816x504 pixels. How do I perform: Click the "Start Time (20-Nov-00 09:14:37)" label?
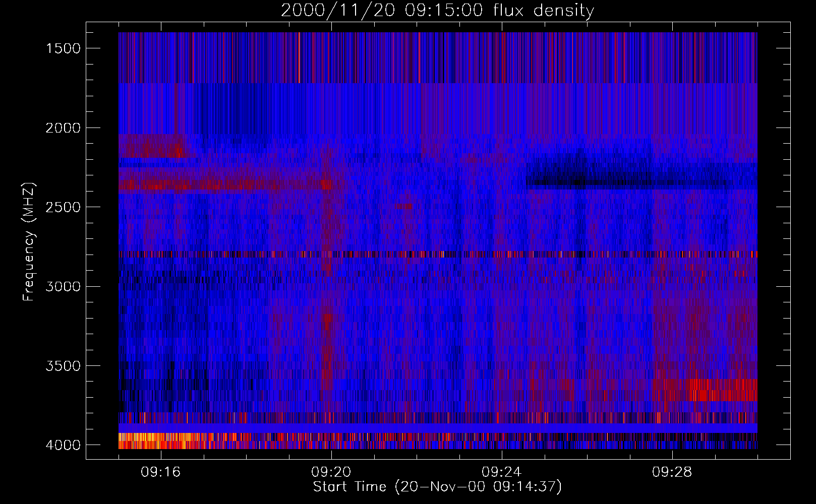[437, 487]
